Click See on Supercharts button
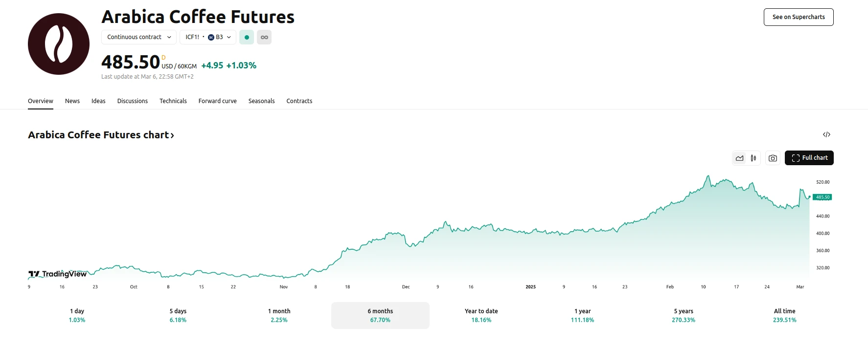 798,17
